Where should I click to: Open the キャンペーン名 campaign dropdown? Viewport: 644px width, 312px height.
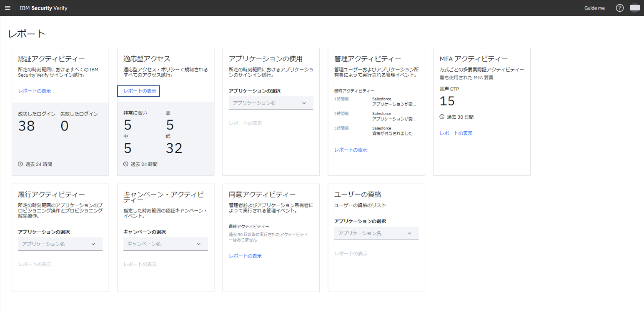(x=165, y=244)
